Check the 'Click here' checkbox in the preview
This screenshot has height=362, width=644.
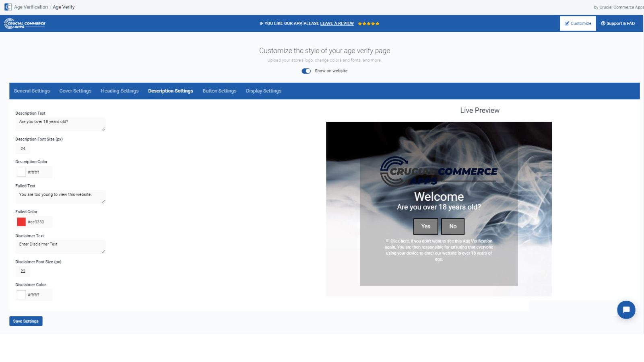[x=387, y=241]
